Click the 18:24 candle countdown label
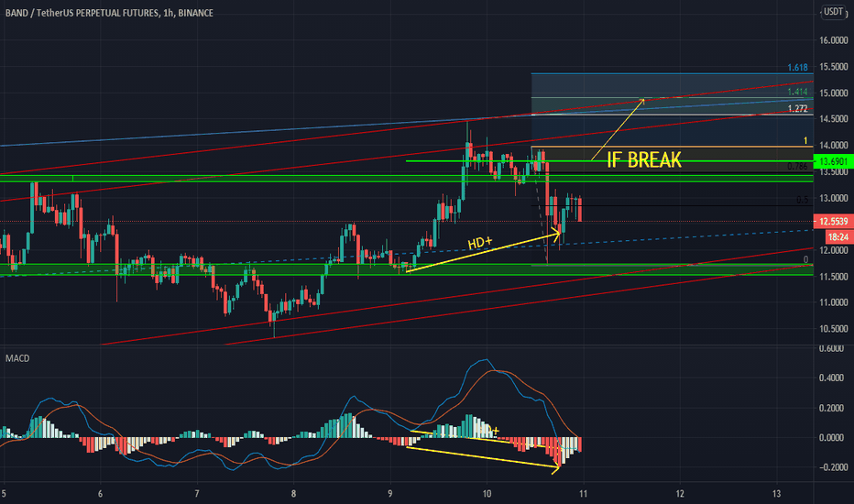Viewport: 854px width, 504px height. [838, 236]
